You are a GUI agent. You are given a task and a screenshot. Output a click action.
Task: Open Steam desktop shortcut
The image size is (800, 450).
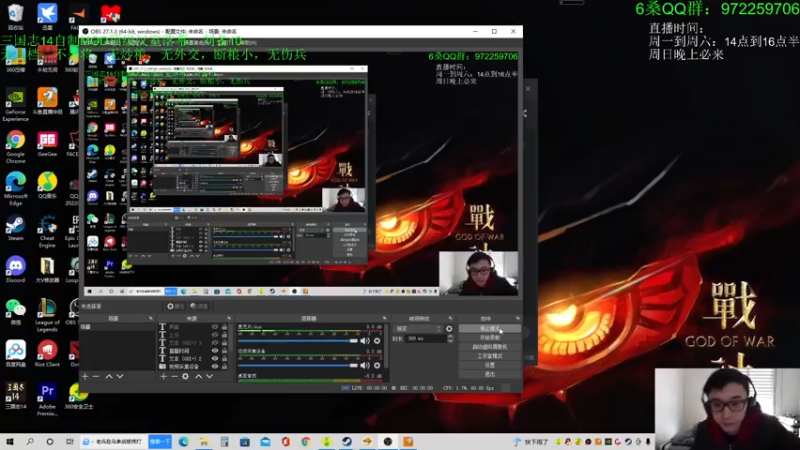coord(15,228)
